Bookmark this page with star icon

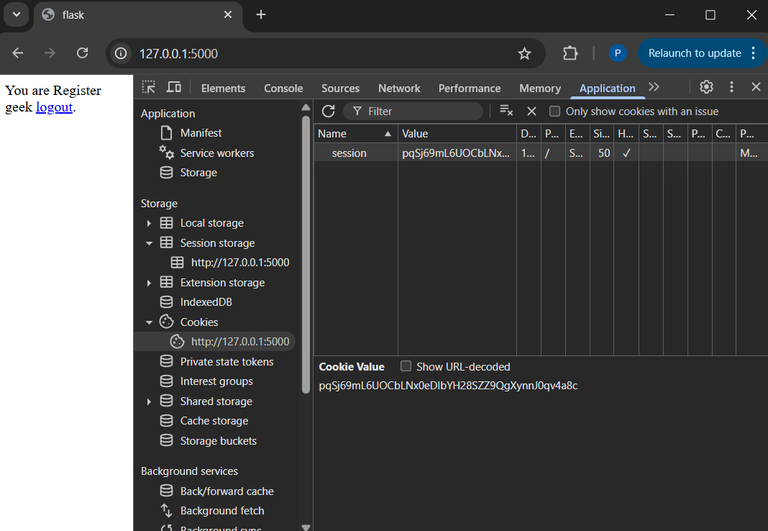(524, 53)
